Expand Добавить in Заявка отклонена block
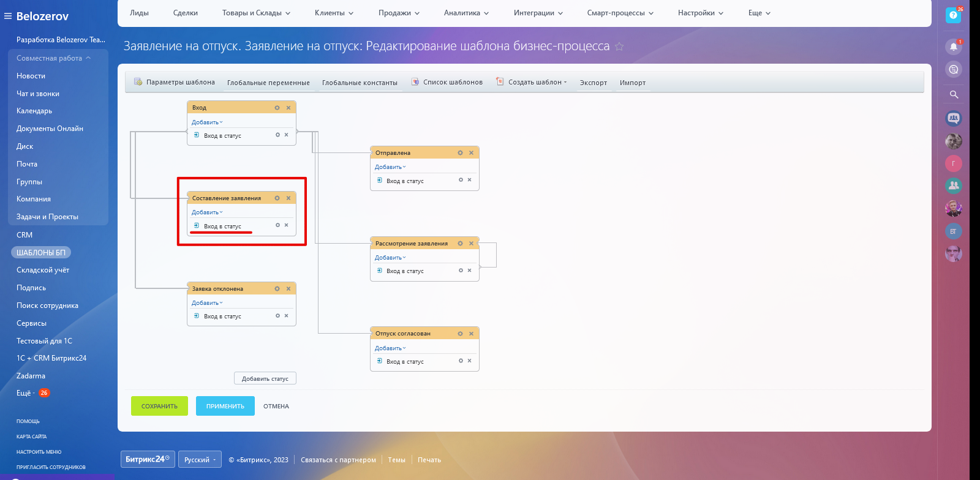The width and height of the screenshot is (980, 480). point(207,303)
